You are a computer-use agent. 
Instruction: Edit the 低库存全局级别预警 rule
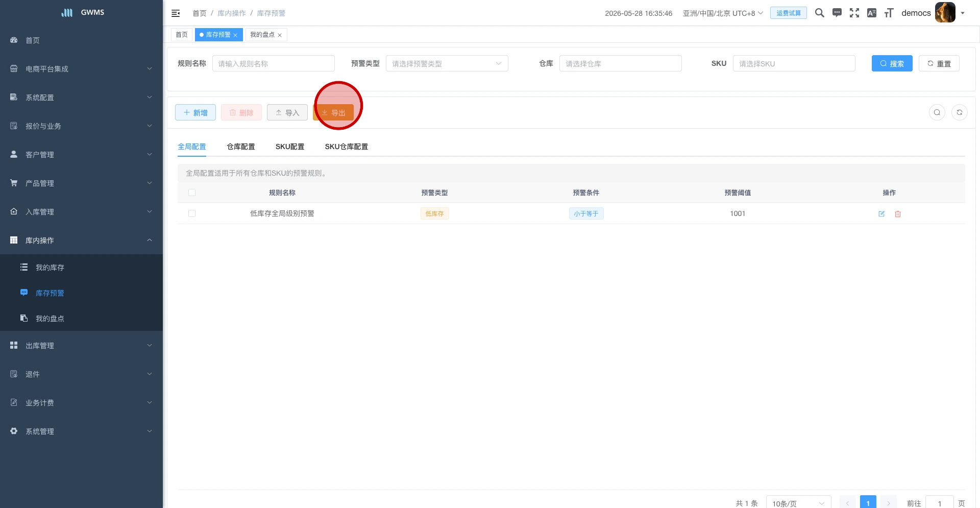[x=881, y=214]
